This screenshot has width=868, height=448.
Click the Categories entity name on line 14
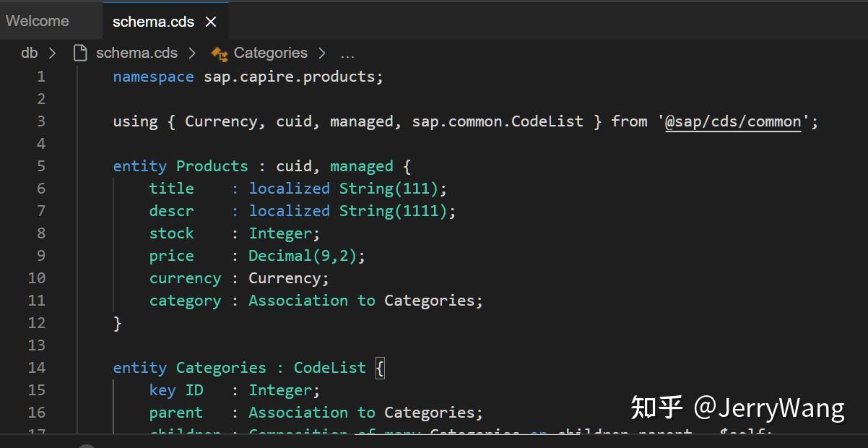click(221, 368)
